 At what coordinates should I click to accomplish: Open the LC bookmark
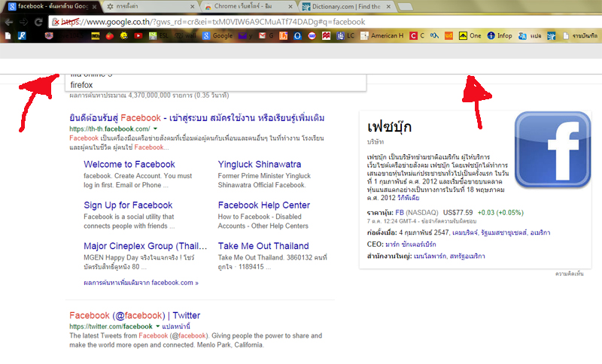click(345, 35)
